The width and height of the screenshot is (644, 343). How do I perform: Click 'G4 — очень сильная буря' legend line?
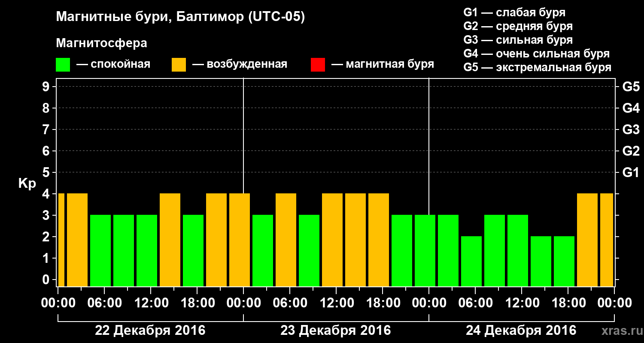537,54
